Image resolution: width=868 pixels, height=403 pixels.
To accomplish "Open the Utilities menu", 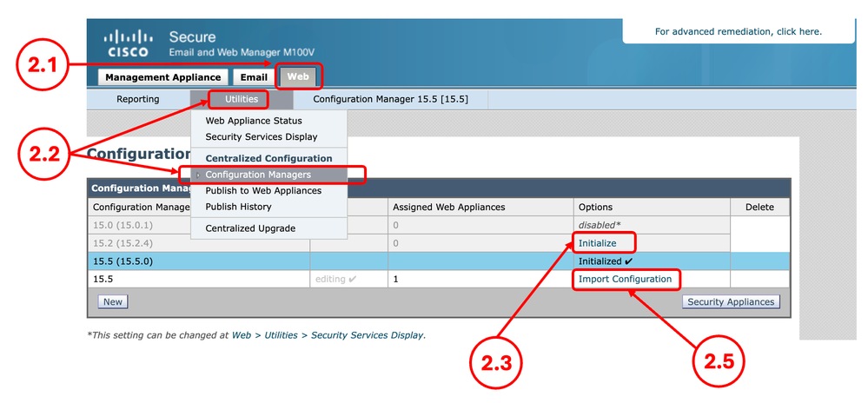I will point(242,99).
